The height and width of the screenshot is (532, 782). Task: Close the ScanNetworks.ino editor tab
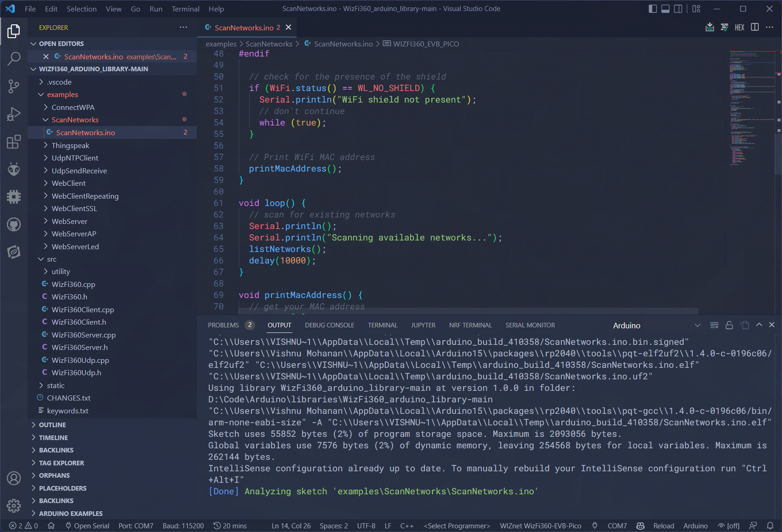click(x=288, y=28)
